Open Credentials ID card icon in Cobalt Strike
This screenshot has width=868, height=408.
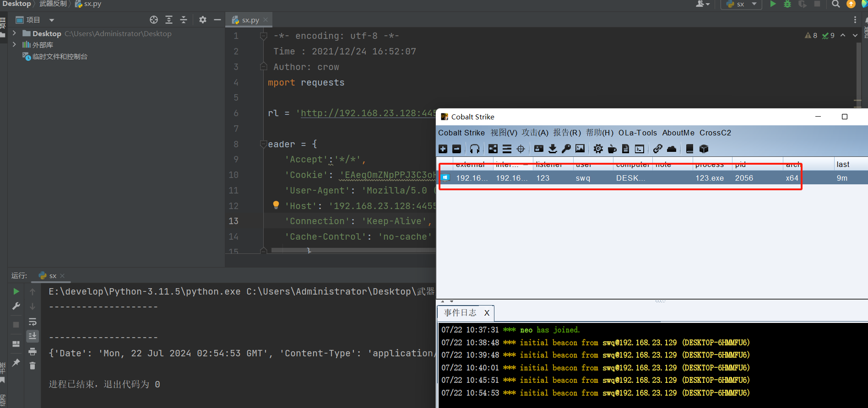click(539, 149)
